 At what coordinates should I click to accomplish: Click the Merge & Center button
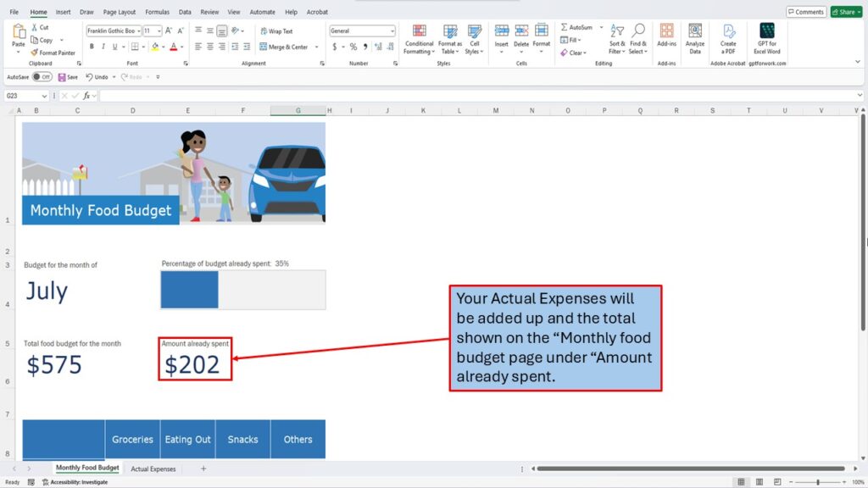click(x=284, y=47)
